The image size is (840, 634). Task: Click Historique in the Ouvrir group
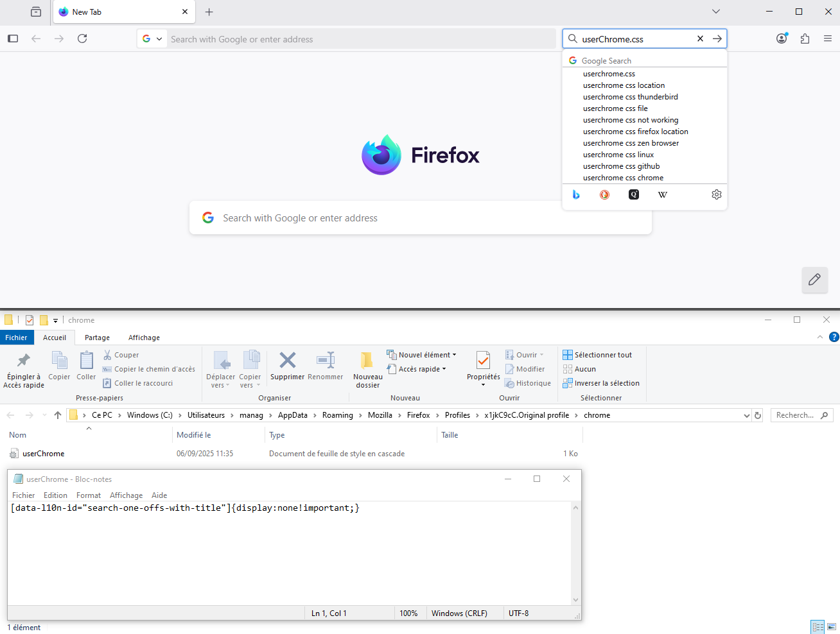[528, 383]
